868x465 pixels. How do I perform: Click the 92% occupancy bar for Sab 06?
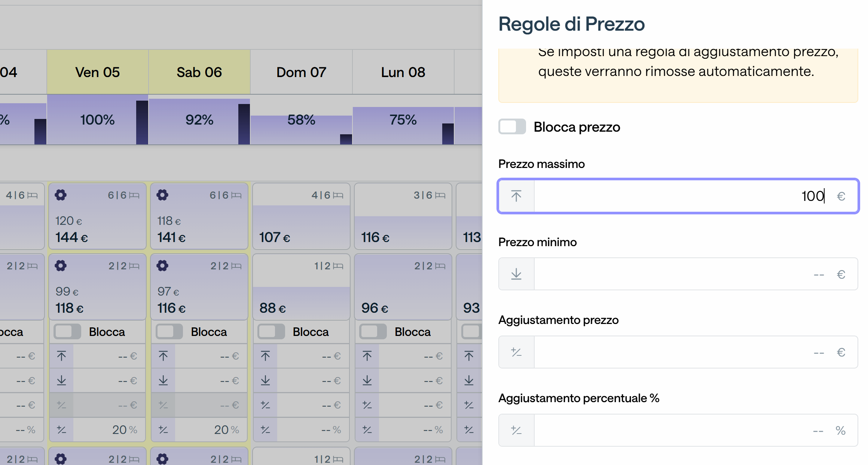[x=199, y=120]
